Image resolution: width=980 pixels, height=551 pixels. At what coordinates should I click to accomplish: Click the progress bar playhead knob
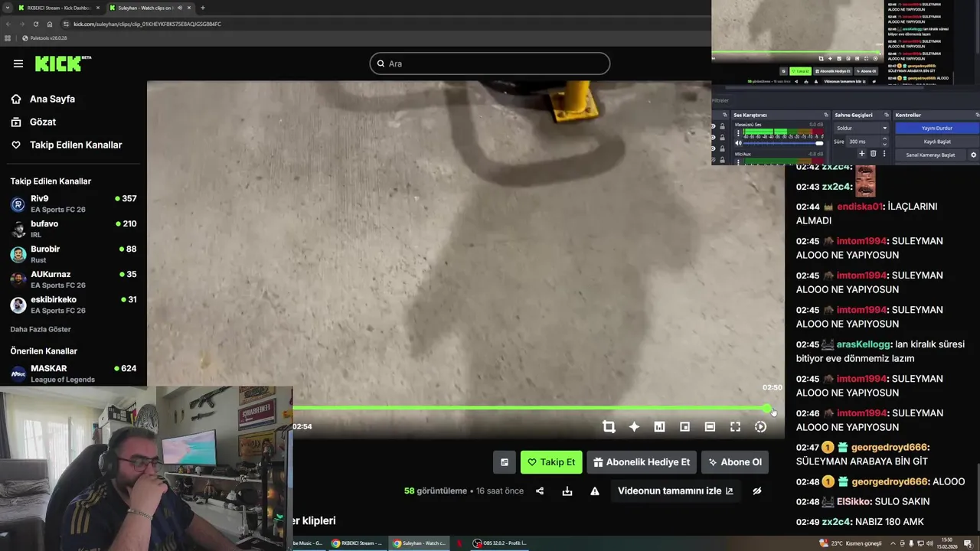pyautogui.click(x=767, y=409)
